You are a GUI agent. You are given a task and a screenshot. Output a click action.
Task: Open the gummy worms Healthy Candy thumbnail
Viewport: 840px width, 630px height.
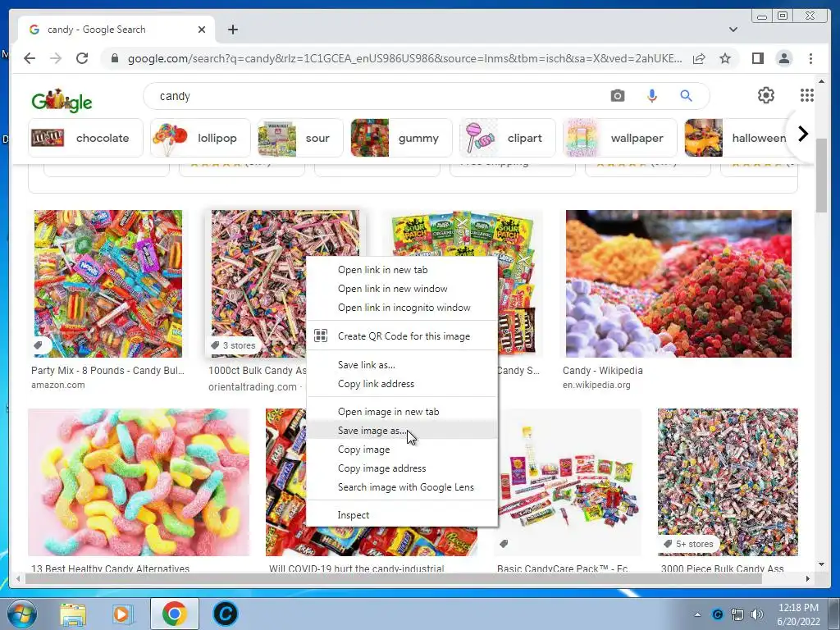(139, 482)
